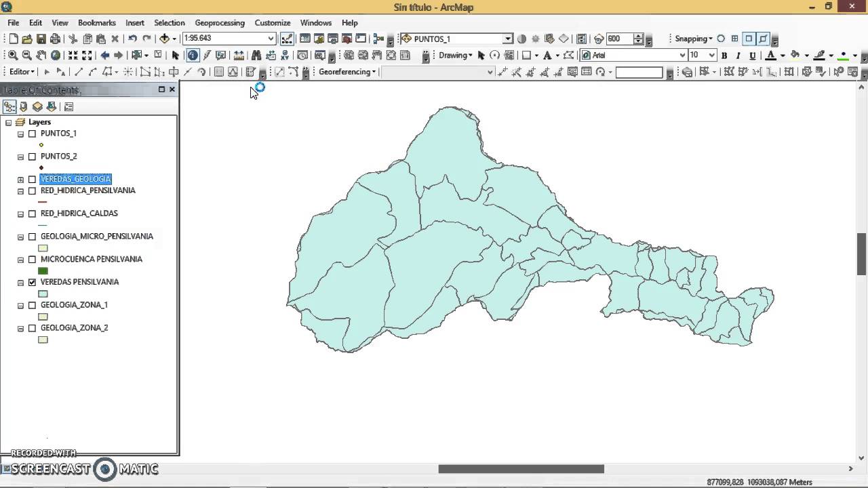Uncheck the VEREDAS PENSILVANIA layer
This screenshot has width=868, height=488.
point(32,282)
